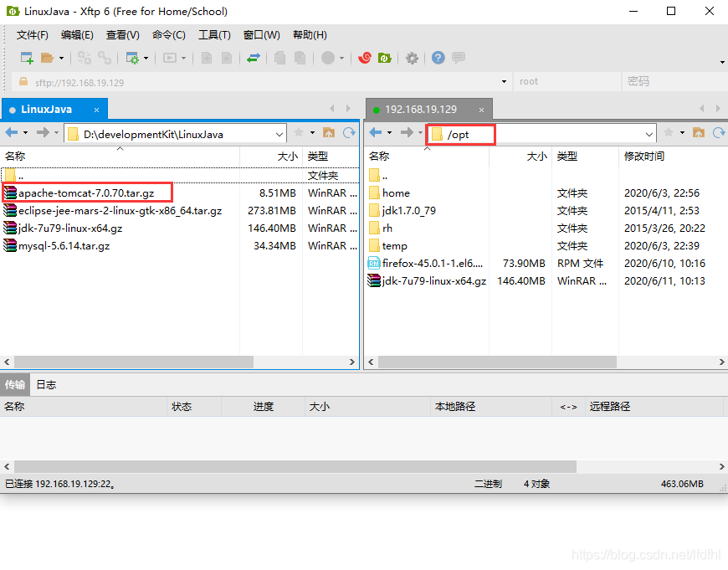728x570 pixels.
Task: Go forward in the remote pane
Action: [x=408, y=133]
